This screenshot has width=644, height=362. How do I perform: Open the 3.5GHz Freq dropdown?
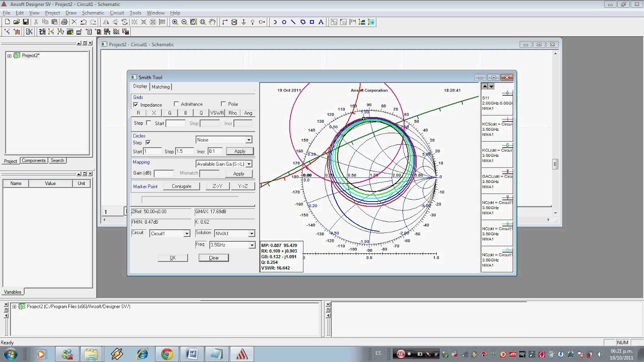252,245
